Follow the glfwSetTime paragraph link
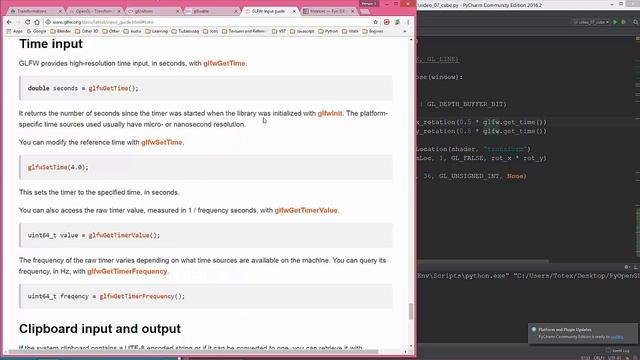This screenshot has width=640, height=360. point(162,142)
